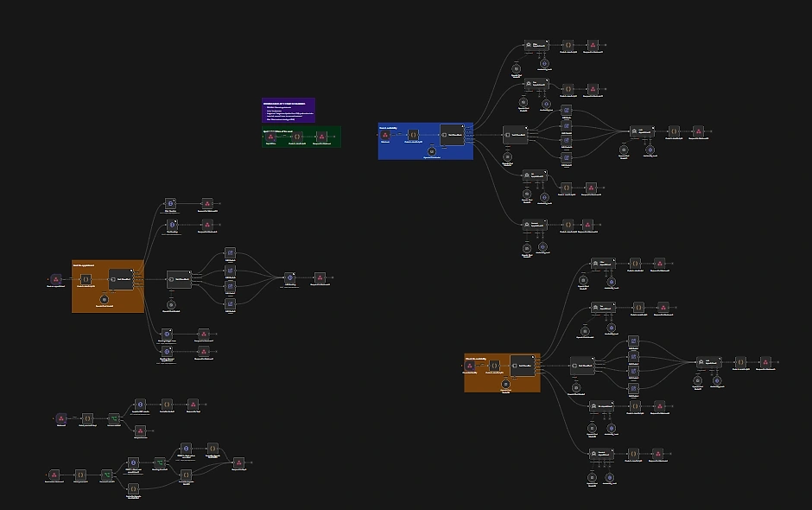This screenshot has height=510, width=812.
Task: Select the topmost AI agent right of the right orange sticky
Action: [x=603, y=264]
